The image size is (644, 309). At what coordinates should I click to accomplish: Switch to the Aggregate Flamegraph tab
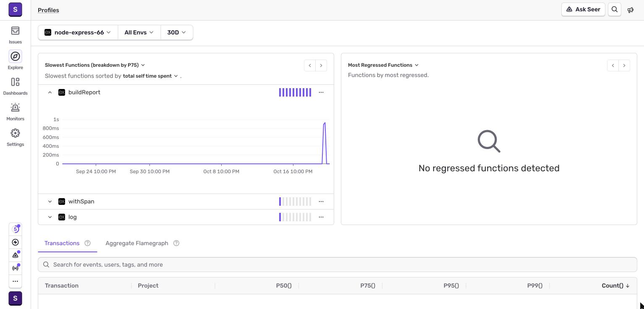137,243
